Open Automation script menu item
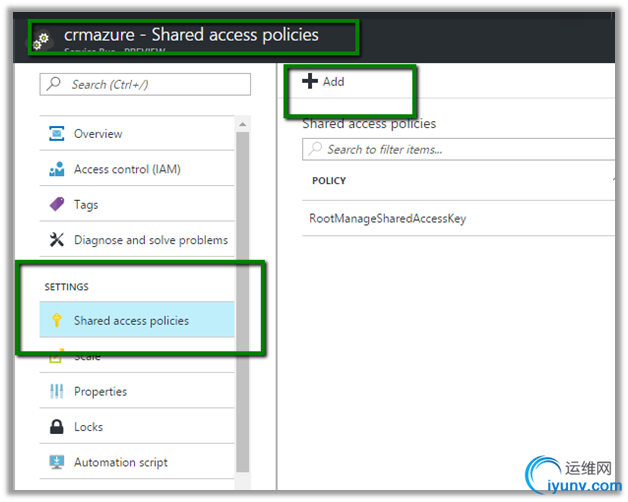 (x=137, y=462)
